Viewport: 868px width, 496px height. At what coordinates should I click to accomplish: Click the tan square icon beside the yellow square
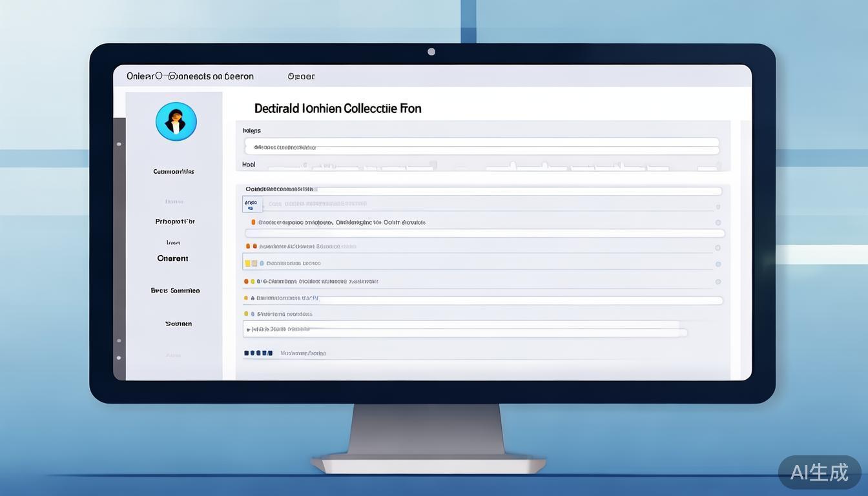coord(254,263)
